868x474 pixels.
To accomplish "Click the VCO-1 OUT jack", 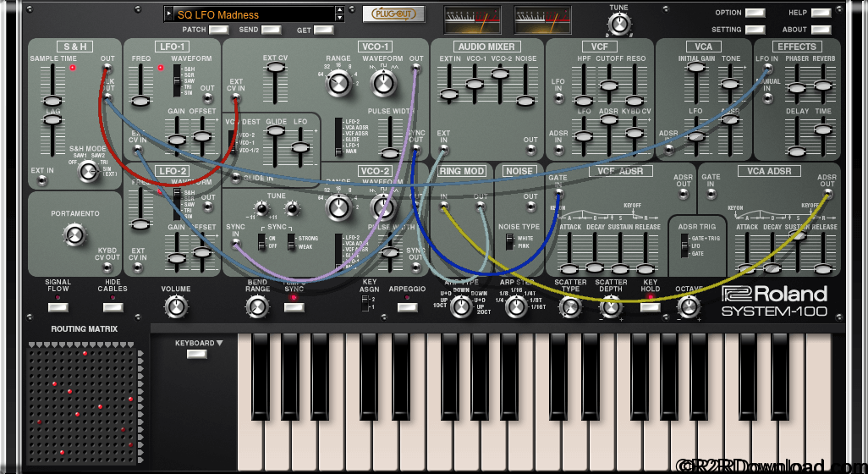I will click(x=415, y=69).
